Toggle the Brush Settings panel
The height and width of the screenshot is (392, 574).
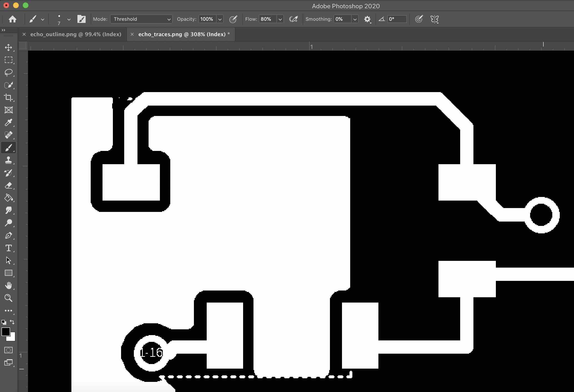coord(81,19)
